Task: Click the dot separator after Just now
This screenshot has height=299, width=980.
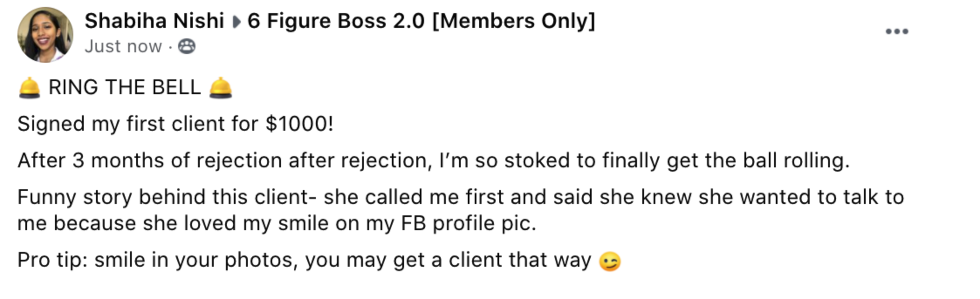Action: click(x=170, y=47)
